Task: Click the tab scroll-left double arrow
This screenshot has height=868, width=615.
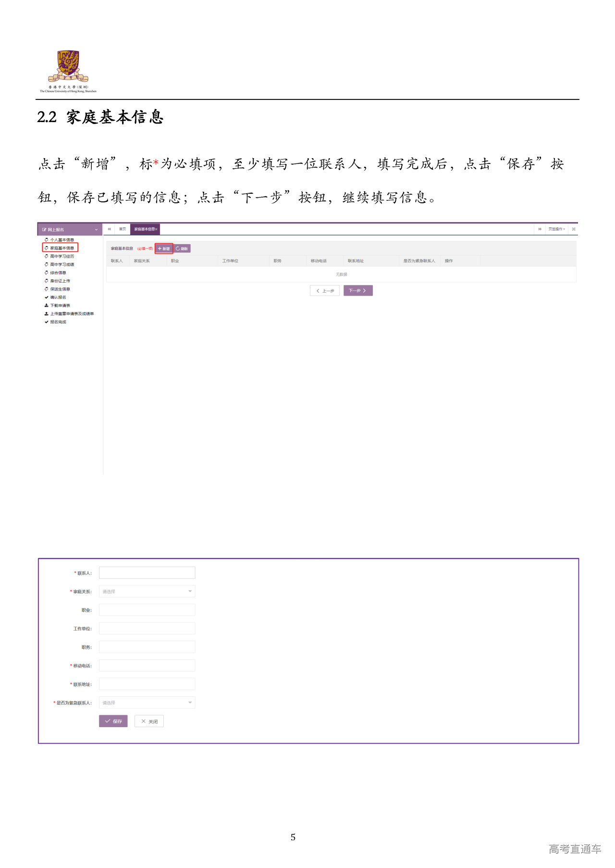Action: pyautogui.click(x=110, y=229)
